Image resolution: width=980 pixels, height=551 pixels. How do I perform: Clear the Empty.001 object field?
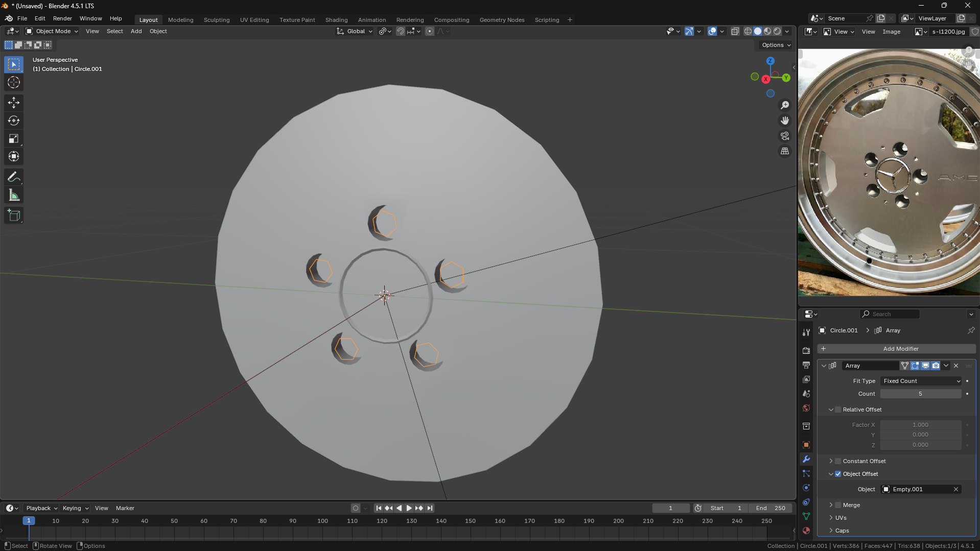956,489
